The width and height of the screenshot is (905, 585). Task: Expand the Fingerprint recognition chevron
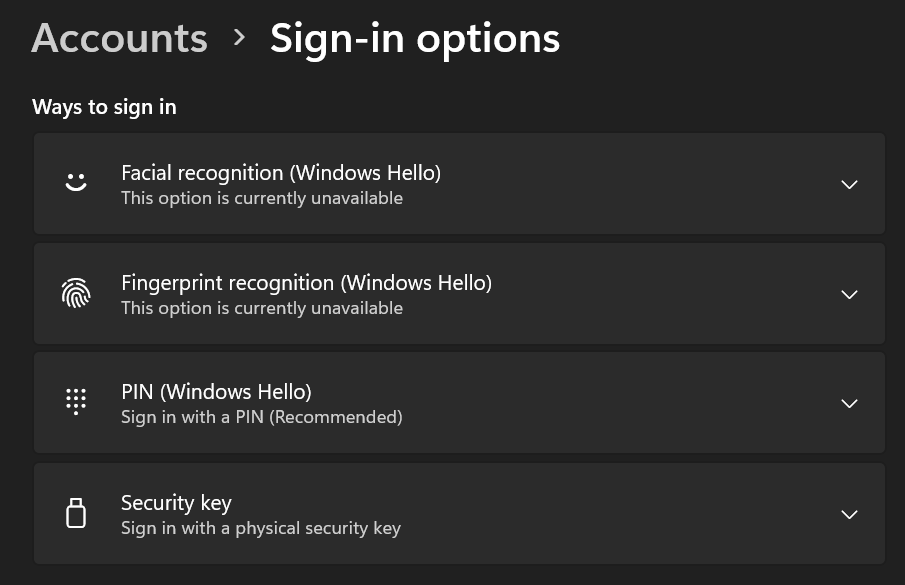coord(849,294)
